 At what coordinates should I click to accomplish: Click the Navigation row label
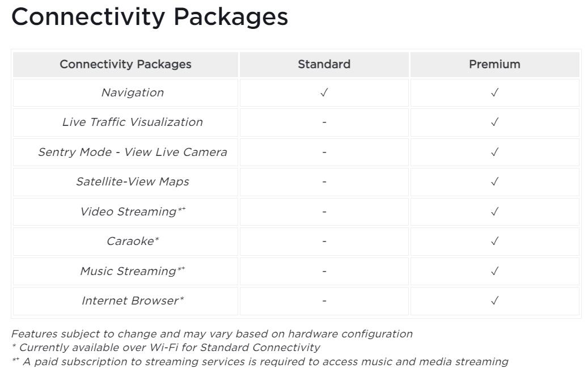click(x=132, y=92)
